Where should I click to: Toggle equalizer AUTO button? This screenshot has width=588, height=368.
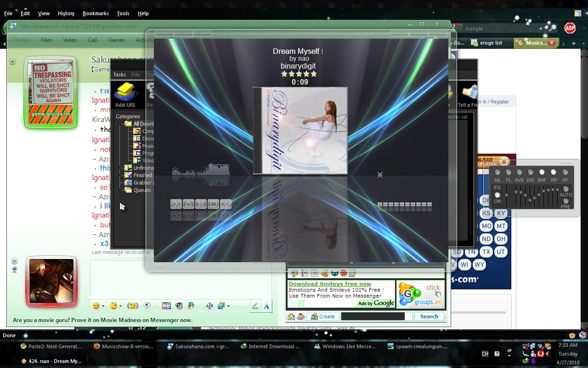click(566, 189)
